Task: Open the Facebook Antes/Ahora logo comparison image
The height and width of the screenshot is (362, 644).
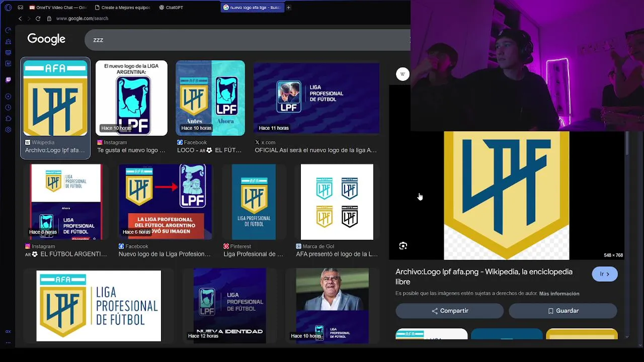Action: click(x=210, y=98)
